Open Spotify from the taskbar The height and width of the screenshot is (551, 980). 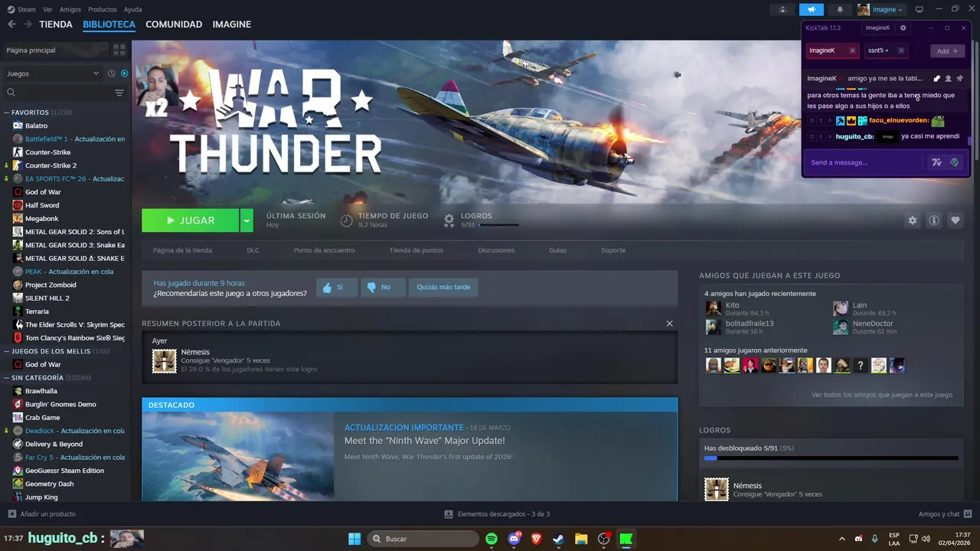492,539
